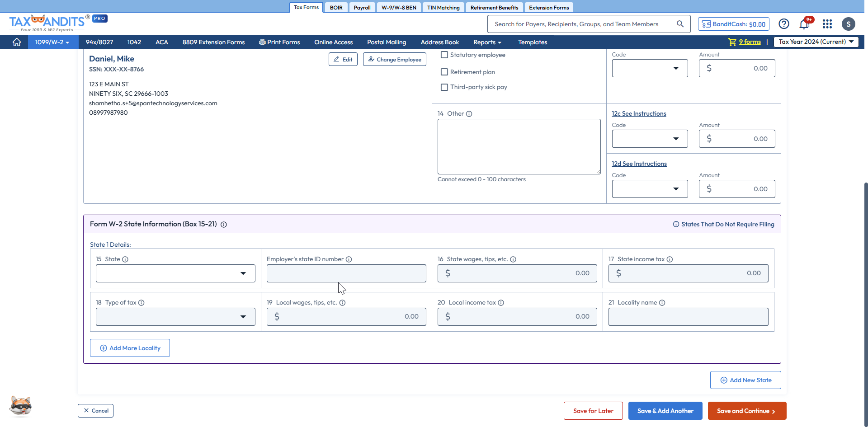Click BanditCash balance button

(x=734, y=24)
